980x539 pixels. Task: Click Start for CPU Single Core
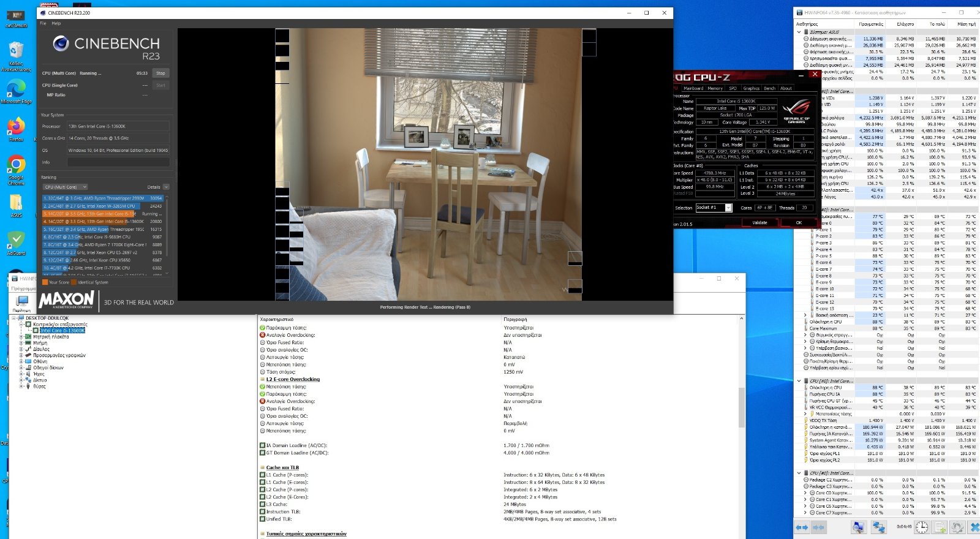[x=160, y=85]
